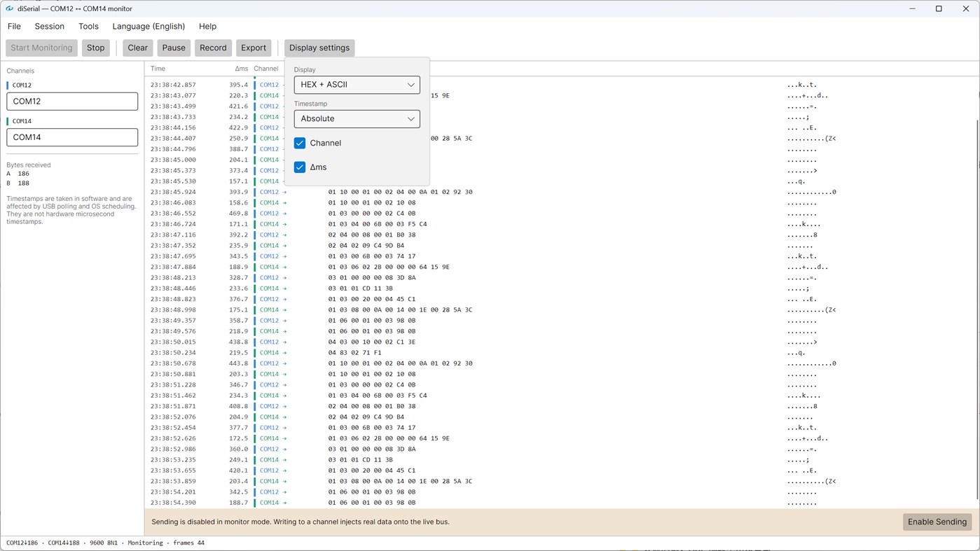
Task: Edit the COM14 channel name field
Action: (x=72, y=137)
